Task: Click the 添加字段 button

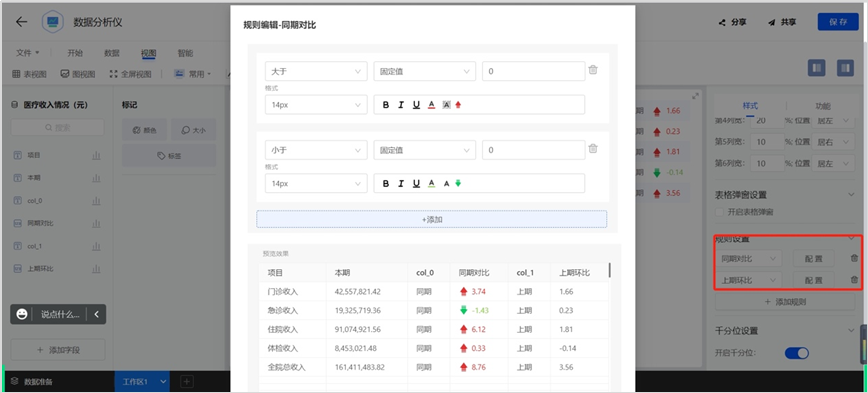Action: (x=58, y=350)
